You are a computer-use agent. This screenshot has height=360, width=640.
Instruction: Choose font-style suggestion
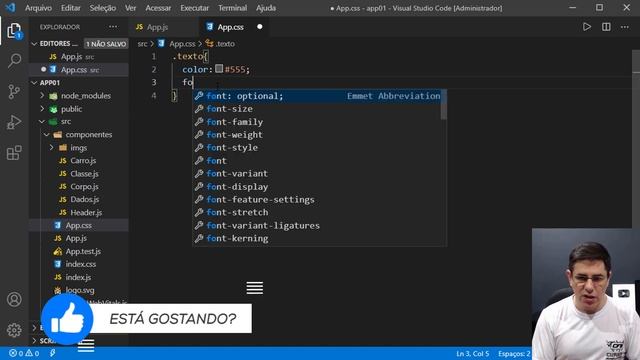(317, 148)
